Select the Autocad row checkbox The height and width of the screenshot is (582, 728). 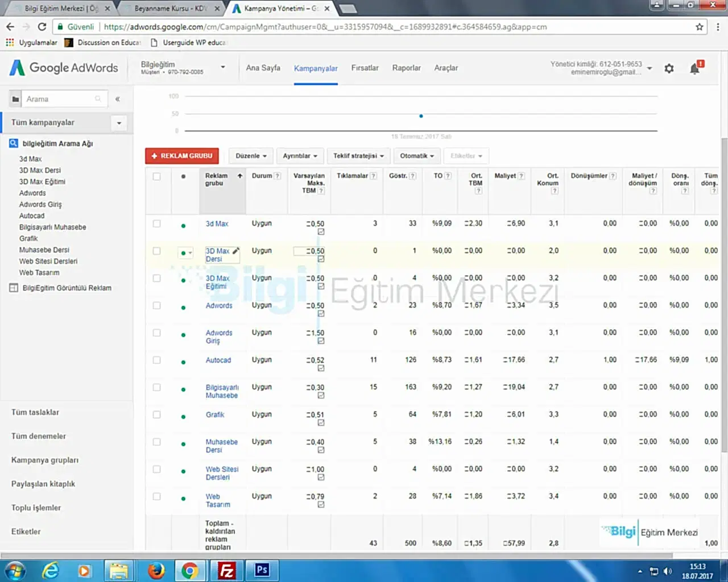coord(156,360)
